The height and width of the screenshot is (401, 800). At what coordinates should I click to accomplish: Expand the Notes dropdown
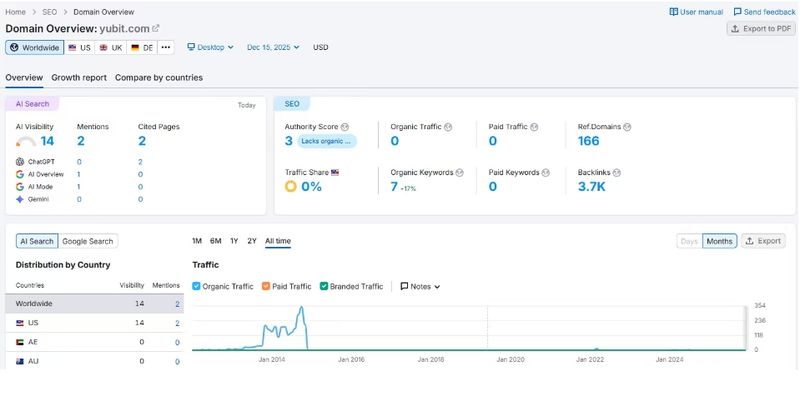click(420, 287)
